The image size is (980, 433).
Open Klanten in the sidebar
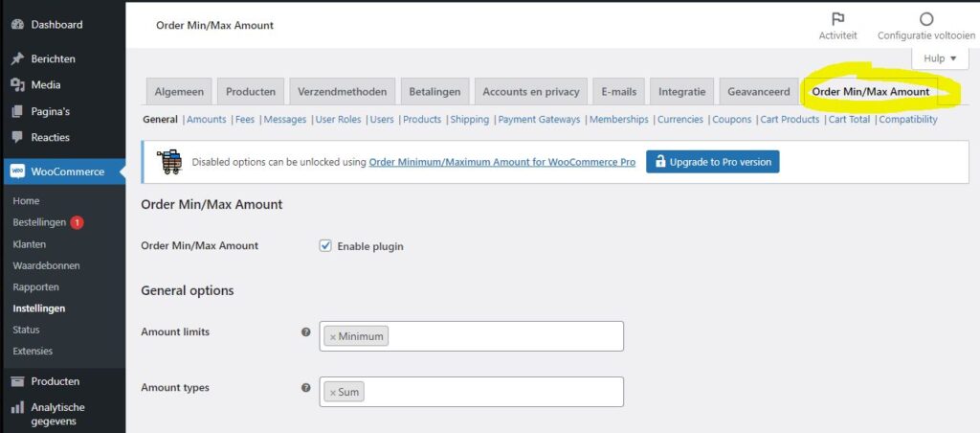[x=29, y=244]
